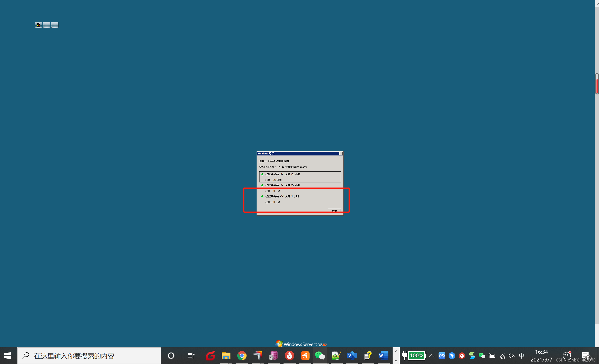Open Google Chrome from the taskbar
The height and width of the screenshot is (364, 599).
coord(242,356)
